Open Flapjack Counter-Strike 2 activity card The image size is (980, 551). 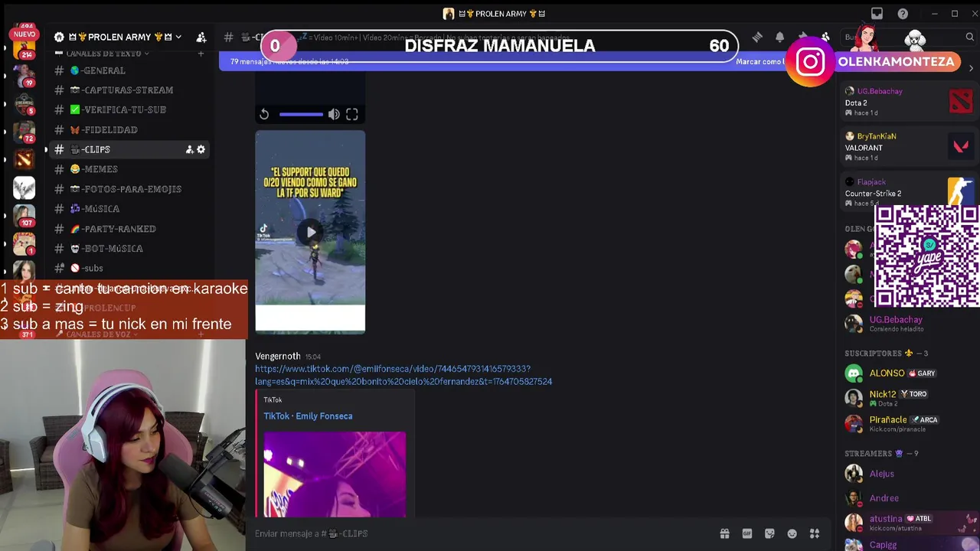pos(908,192)
